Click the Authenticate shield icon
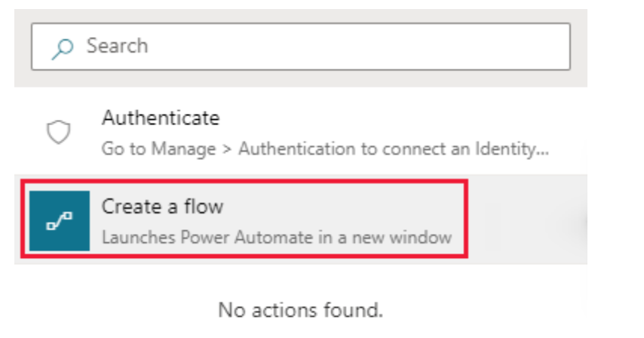 pos(58,132)
